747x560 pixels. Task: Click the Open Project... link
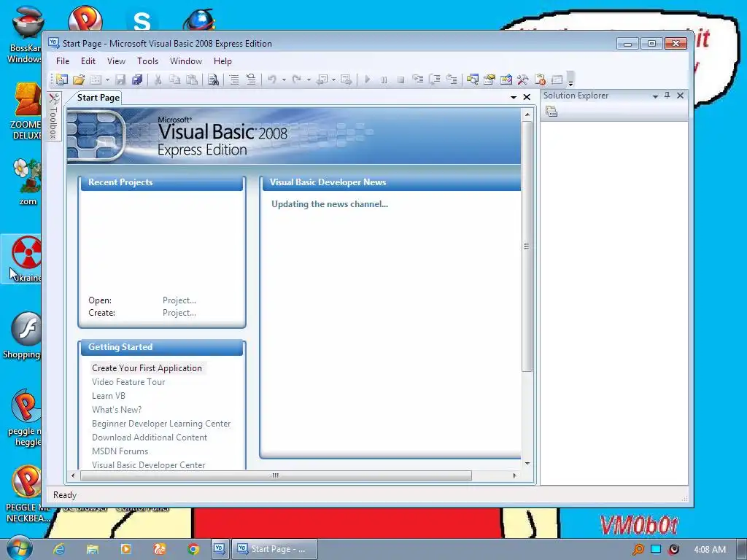pyautogui.click(x=179, y=300)
